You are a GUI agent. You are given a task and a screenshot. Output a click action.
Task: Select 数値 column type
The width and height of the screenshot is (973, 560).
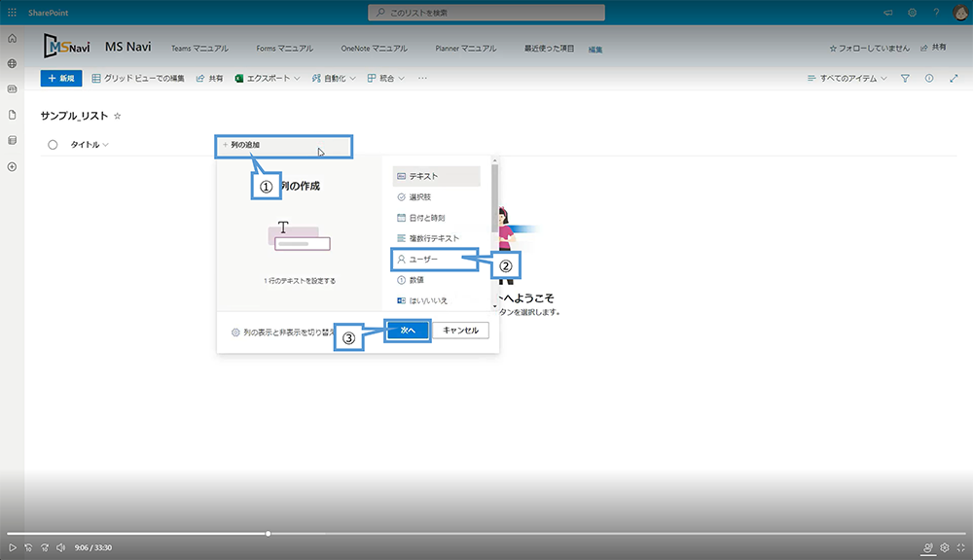click(436, 280)
